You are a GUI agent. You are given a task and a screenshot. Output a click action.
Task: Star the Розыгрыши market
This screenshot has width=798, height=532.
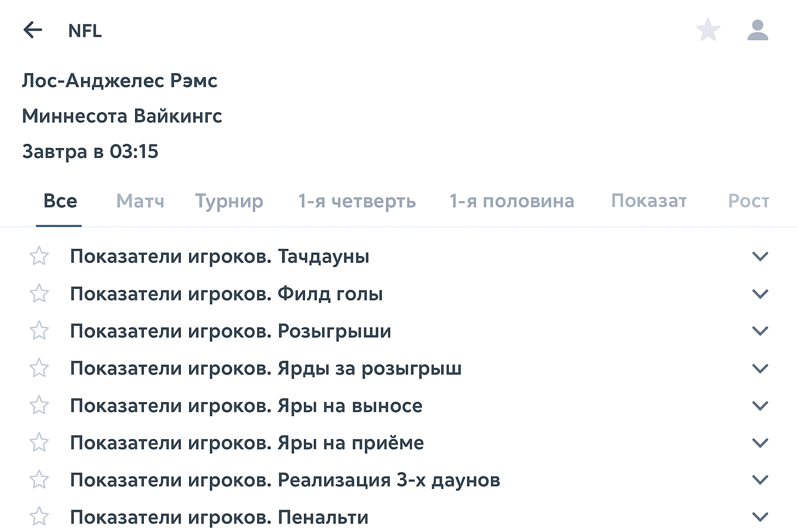[x=39, y=331]
